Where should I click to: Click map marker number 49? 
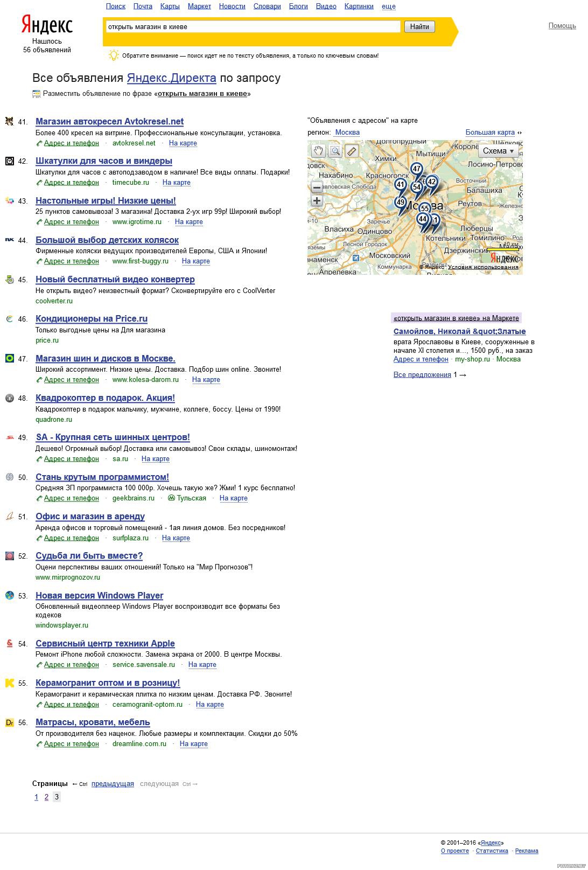tap(400, 203)
